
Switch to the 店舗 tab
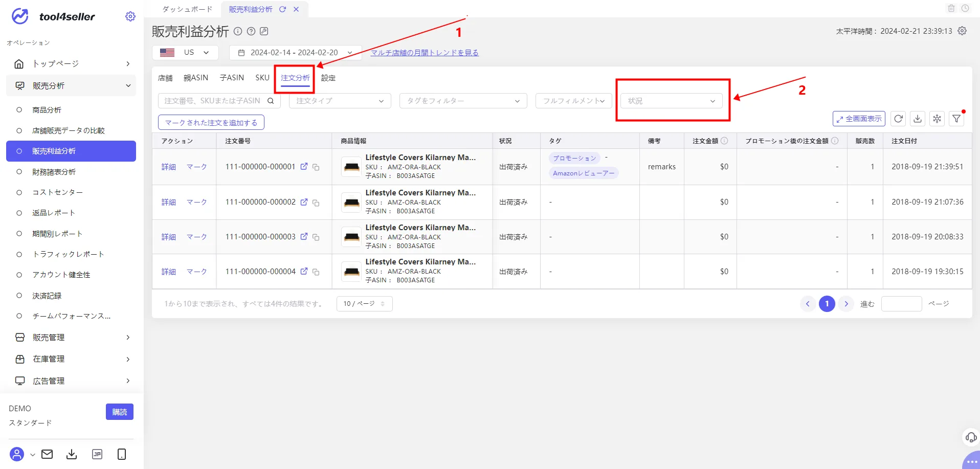coord(165,78)
